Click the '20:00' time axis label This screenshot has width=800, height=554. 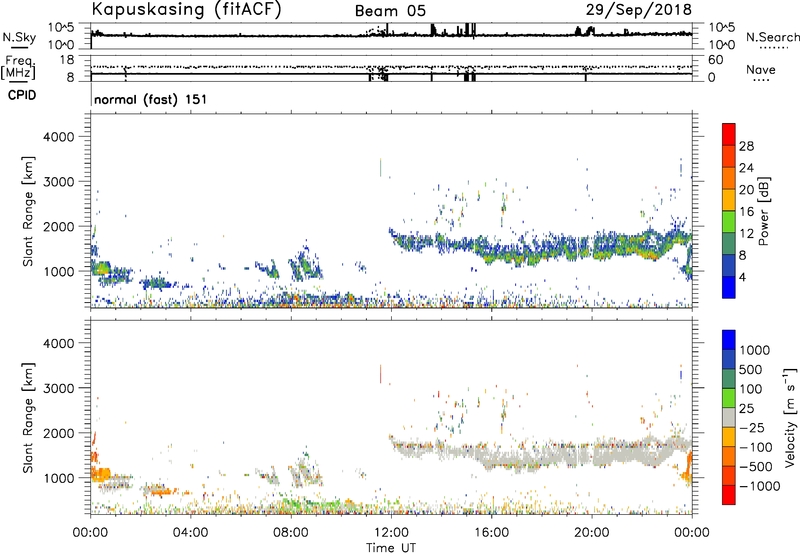pyautogui.click(x=592, y=533)
